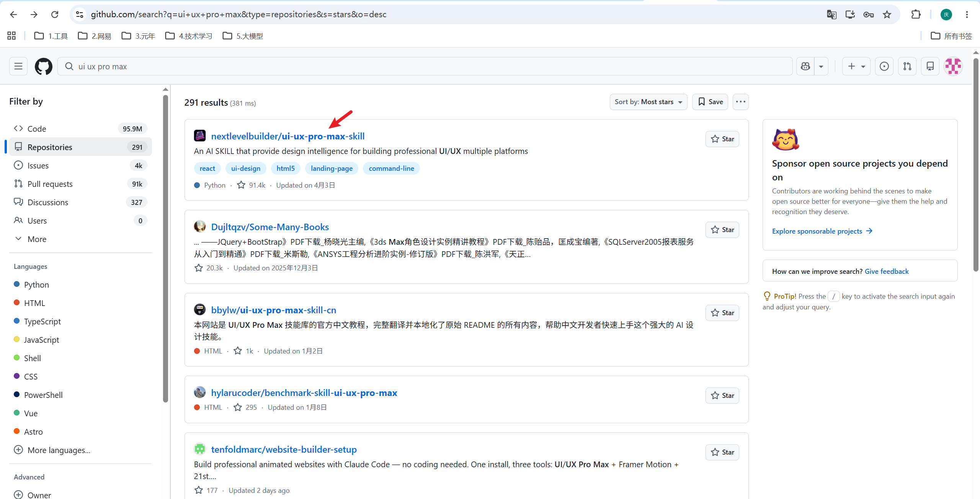Select the Pull requests filter

pyautogui.click(x=80, y=184)
